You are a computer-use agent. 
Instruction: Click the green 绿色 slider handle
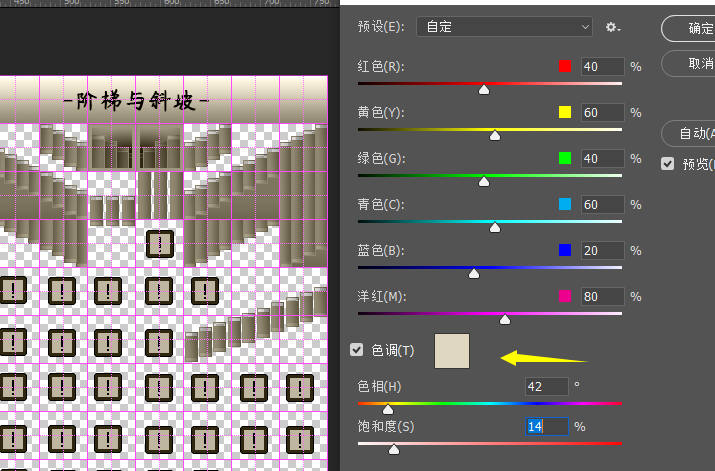coord(484,182)
